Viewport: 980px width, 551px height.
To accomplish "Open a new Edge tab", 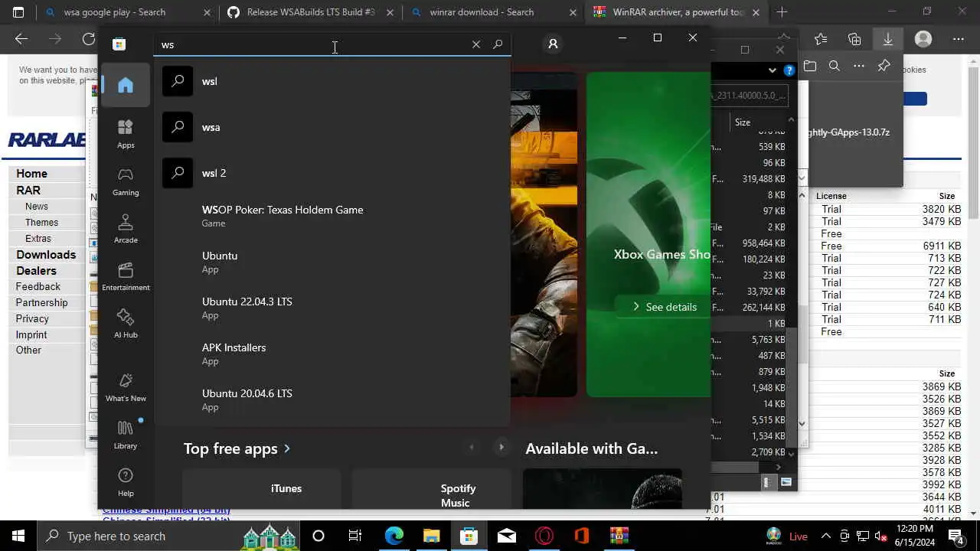I will (782, 12).
